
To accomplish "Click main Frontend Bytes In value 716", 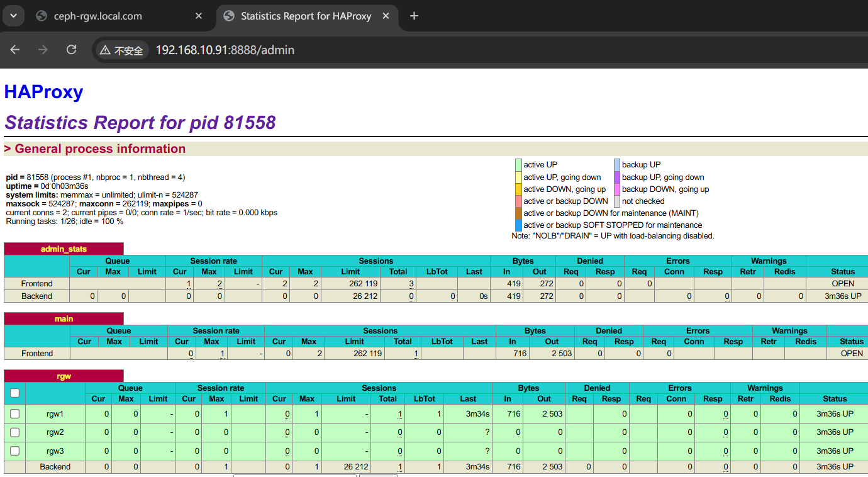I will [519, 354].
